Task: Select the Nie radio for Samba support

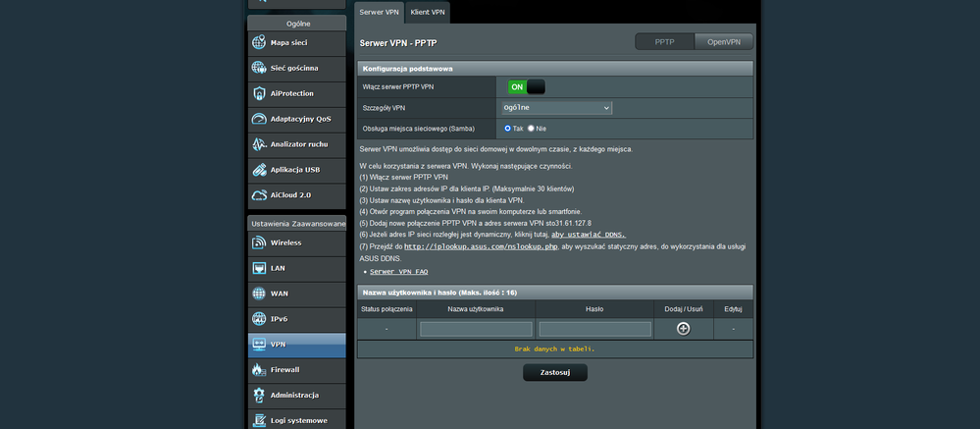Action: [532, 129]
